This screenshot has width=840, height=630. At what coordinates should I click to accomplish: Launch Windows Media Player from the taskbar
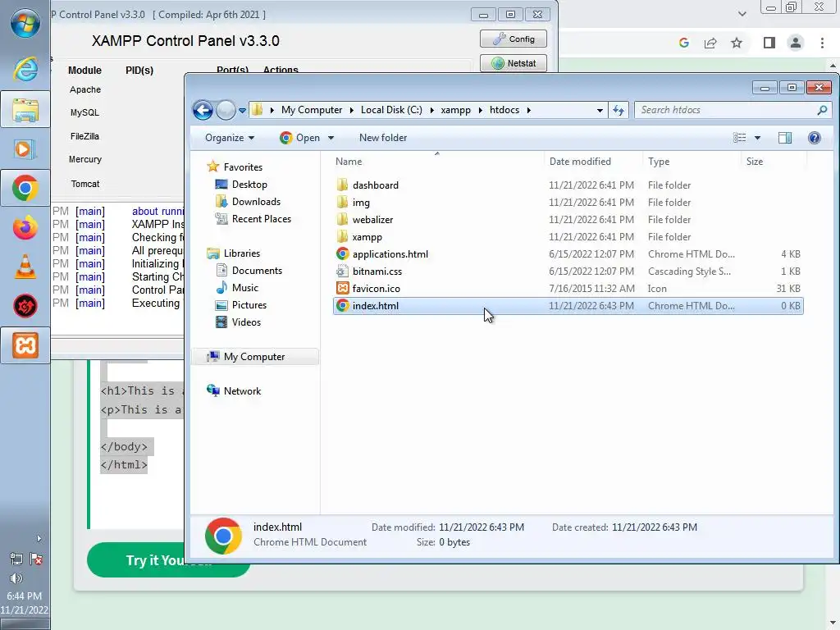25,149
